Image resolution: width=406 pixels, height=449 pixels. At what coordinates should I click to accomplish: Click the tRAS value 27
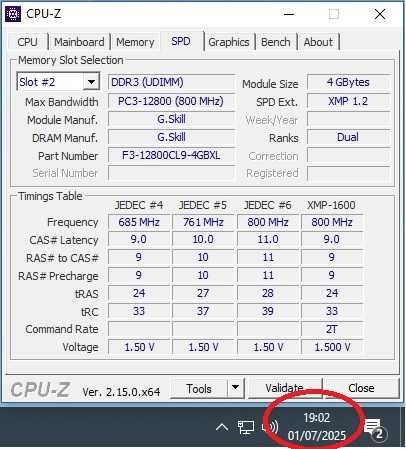pos(203,293)
